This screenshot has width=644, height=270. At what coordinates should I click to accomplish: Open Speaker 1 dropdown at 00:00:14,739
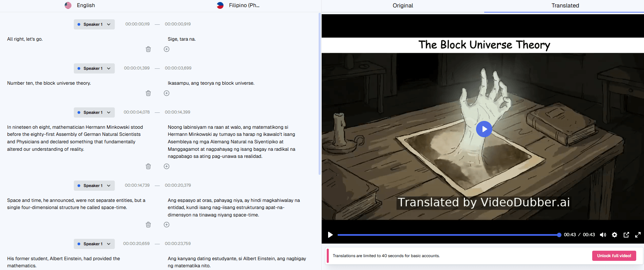pyautogui.click(x=94, y=186)
